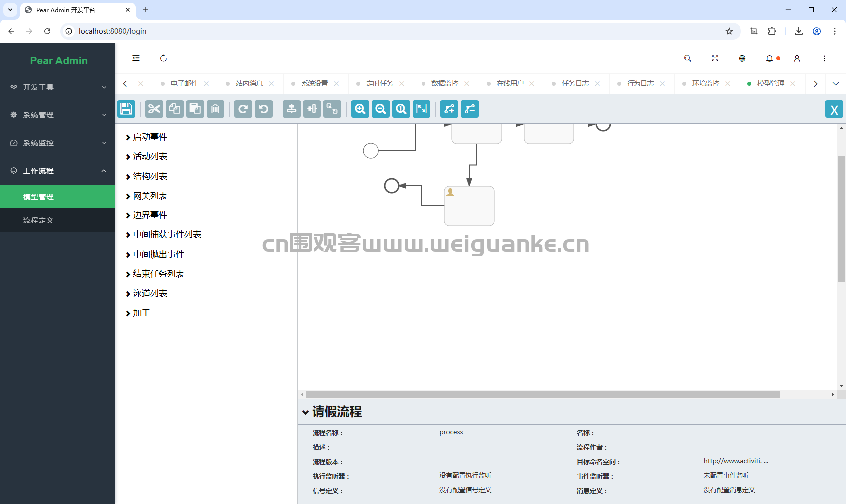Image resolution: width=846 pixels, height=504 pixels.
Task: Expand the 中间捕获事件列表 palette group
Action: 163,234
